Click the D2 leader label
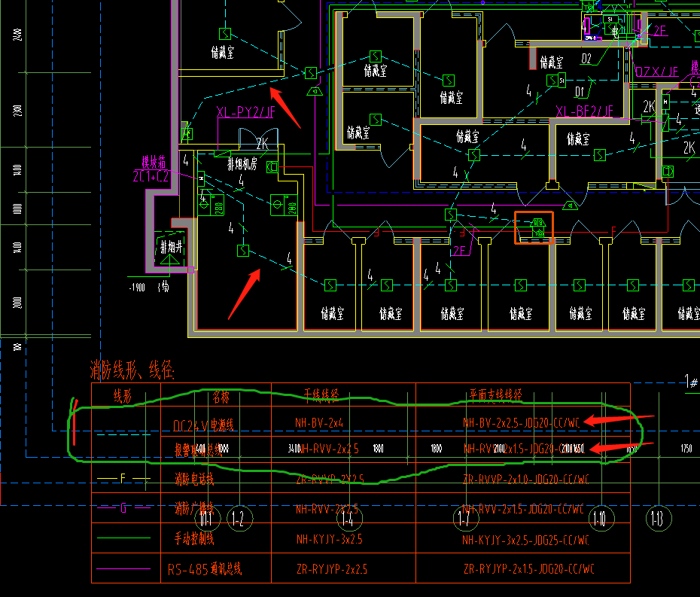Image resolution: width=700 pixels, height=597 pixels. pyautogui.click(x=586, y=59)
